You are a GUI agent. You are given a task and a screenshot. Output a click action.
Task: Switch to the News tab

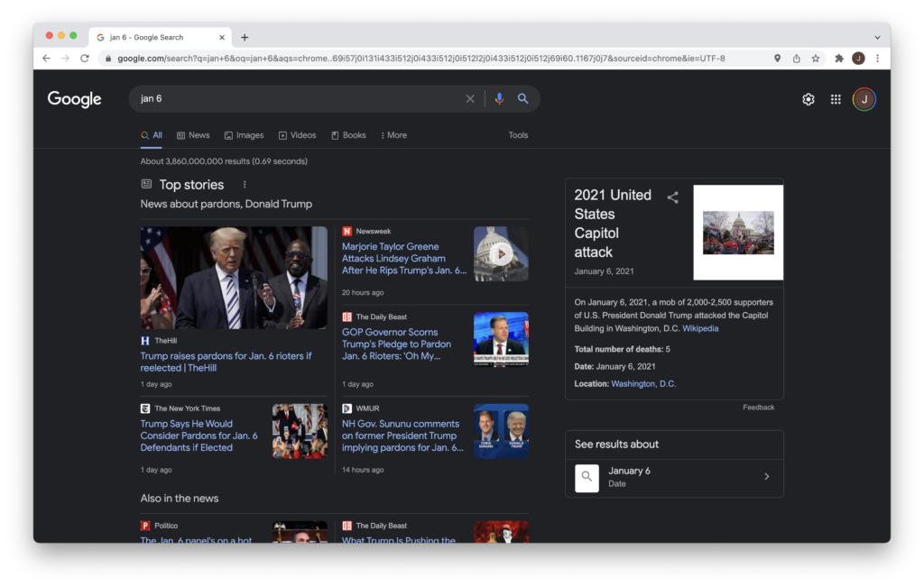(x=193, y=135)
